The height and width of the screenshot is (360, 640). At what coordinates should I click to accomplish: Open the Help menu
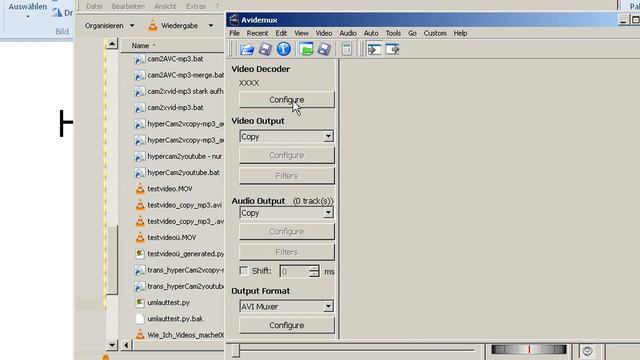tap(460, 33)
